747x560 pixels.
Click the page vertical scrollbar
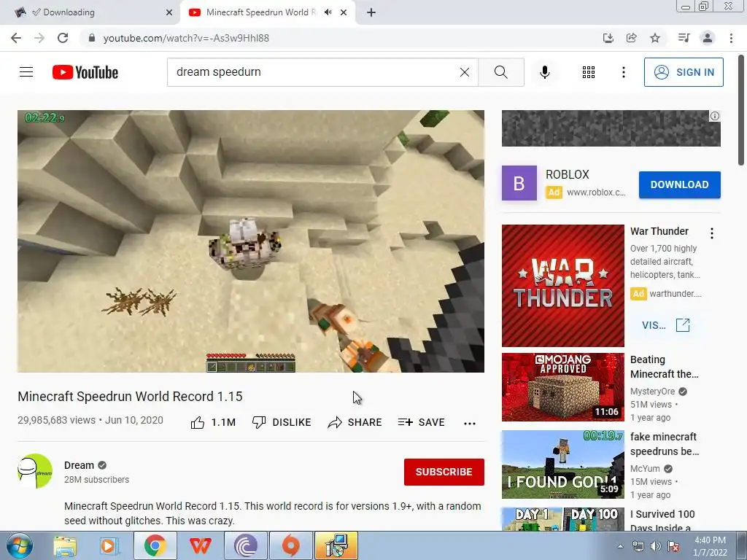coord(741,111)
